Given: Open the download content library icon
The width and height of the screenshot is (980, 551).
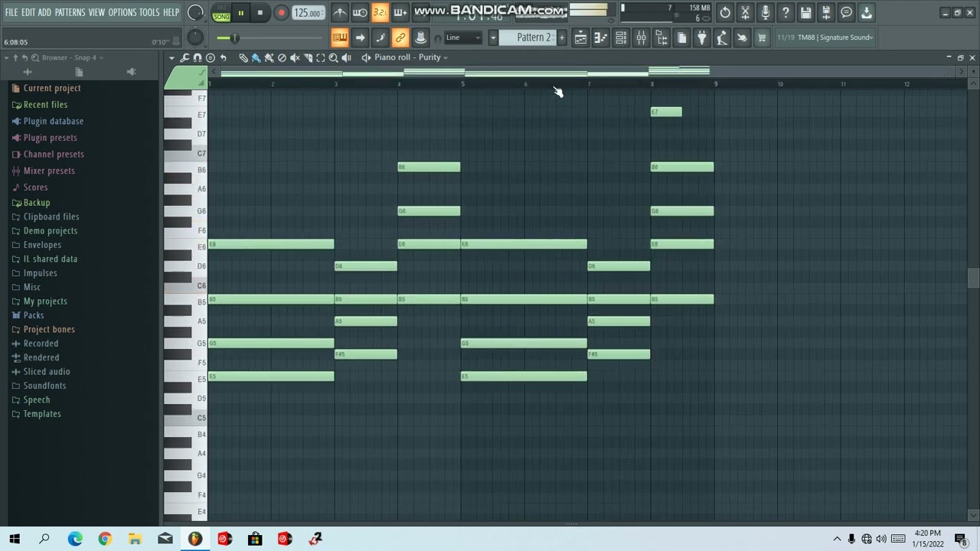Looking at the screenshot, I should click(x=866, y=12).
